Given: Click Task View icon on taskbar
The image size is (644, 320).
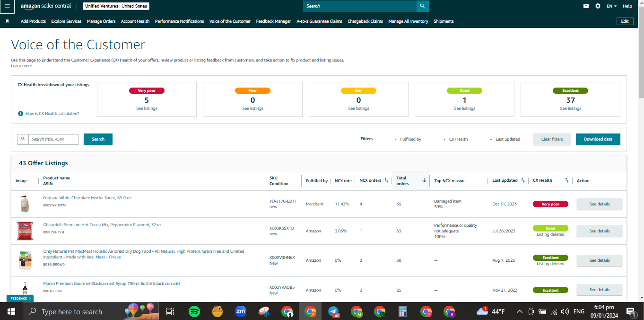Looking at the screenshot, I should pyautogui.click(x=170, y=311).
